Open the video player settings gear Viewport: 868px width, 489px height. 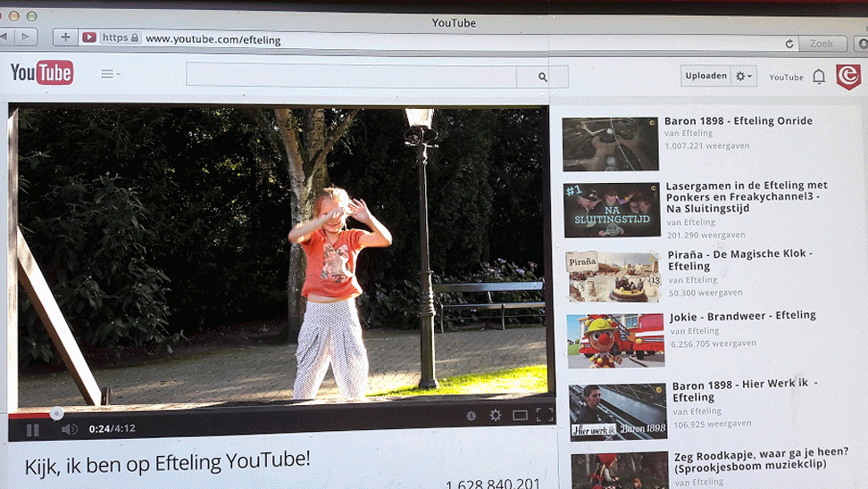point(496,415)
